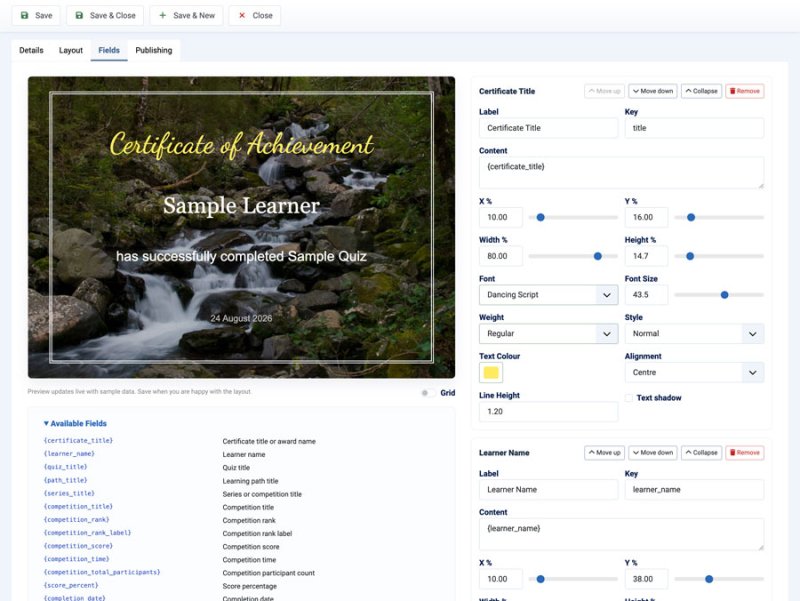Move Certificate Title field down
The image size is (800, 601).
click(x=653, y=91)
